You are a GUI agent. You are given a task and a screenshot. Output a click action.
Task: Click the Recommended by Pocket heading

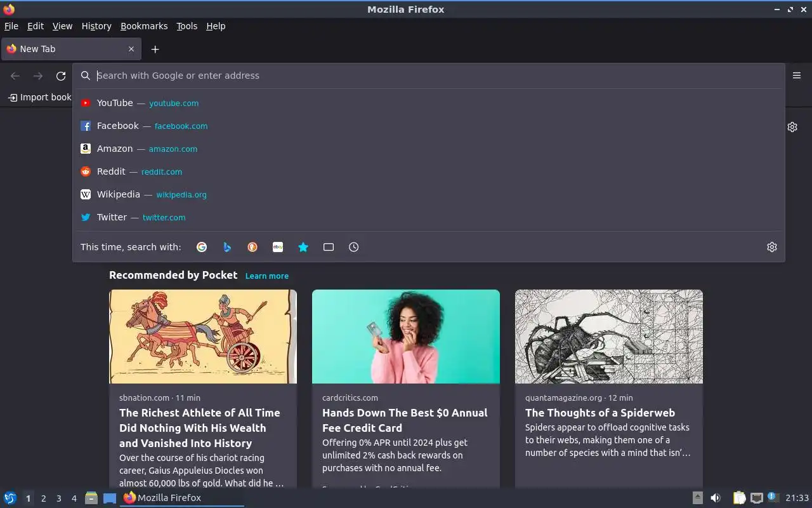[x=173, y=275]
